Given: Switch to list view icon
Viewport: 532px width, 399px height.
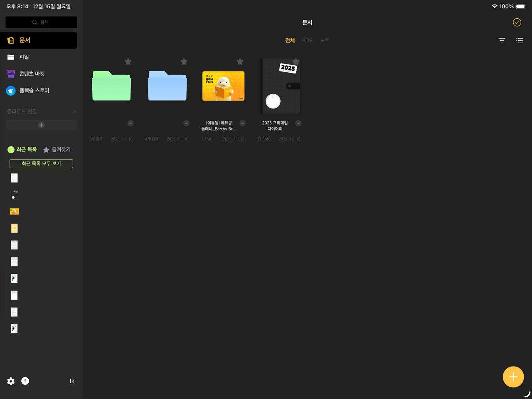Looking at the screenshot, I should tap(519, 41).
